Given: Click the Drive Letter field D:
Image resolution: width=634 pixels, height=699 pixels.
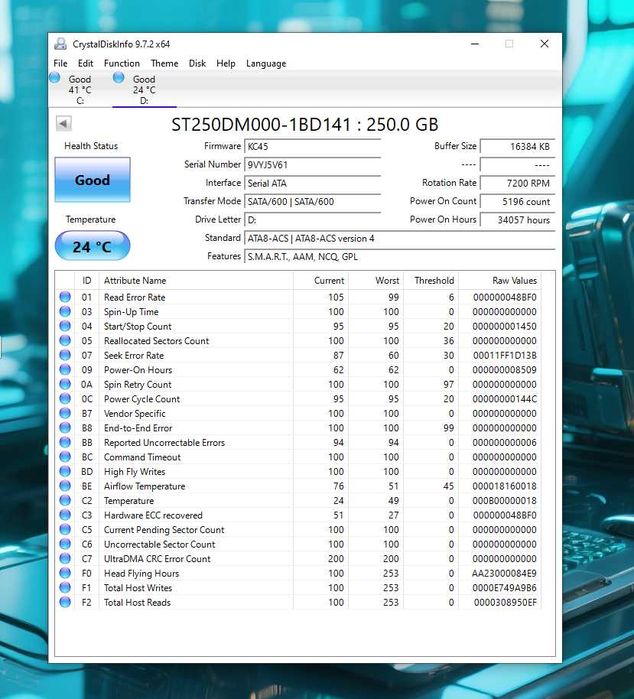Looking at the screenshot, I should pyautogui.click(x=312, y=220).
